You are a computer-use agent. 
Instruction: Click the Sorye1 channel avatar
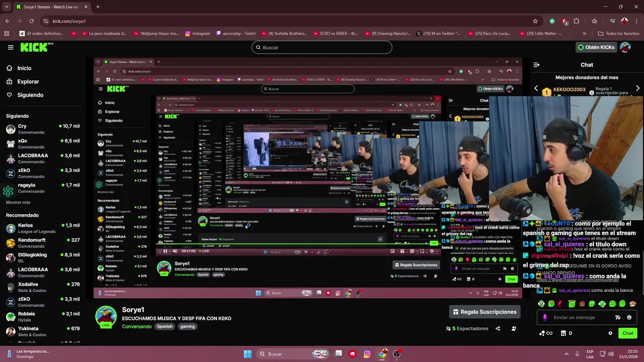pos(106,316)
